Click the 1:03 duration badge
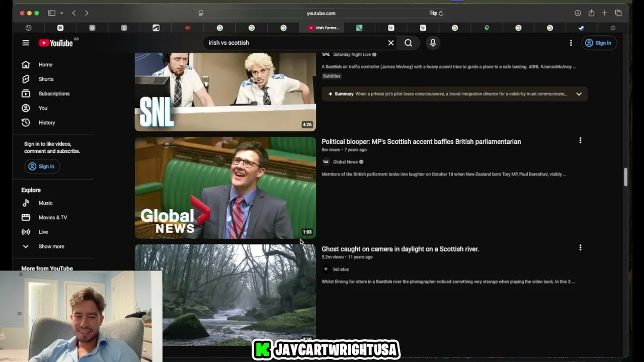644x362 pixels. point(307,232)
